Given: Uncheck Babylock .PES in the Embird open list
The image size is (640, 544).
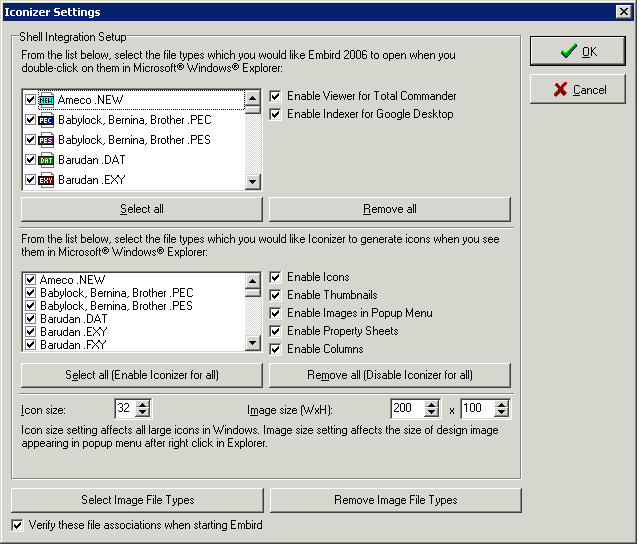Looking at the screenshot, I should 30,140.
